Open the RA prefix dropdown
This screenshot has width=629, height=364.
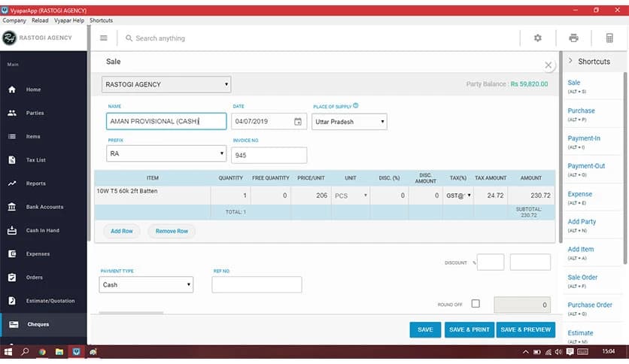(x=166, y=153)
